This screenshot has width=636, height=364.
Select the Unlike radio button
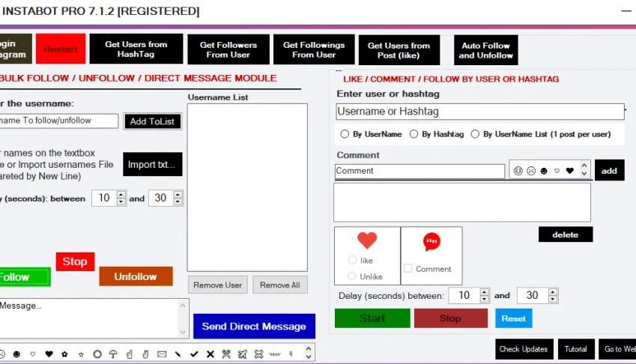(x=351, y=276)
